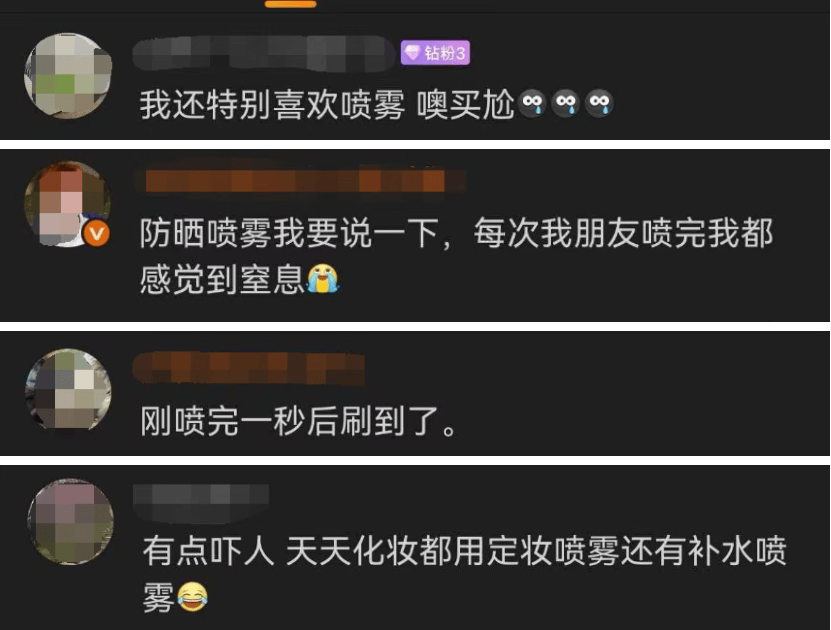
Task: Click the 钻粉3 diamond fan badge
Action: [435, 52]
